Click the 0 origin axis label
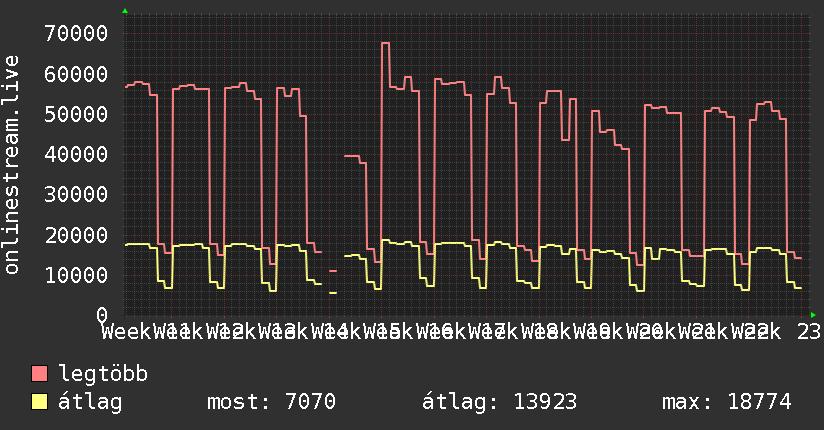 [x=102, y=315]
